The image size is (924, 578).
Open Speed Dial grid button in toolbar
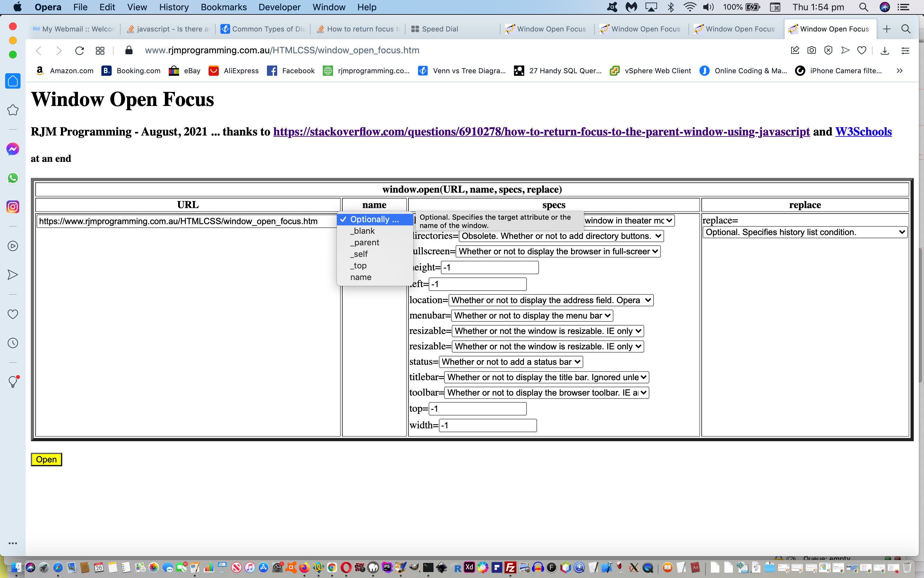point(100,50)
